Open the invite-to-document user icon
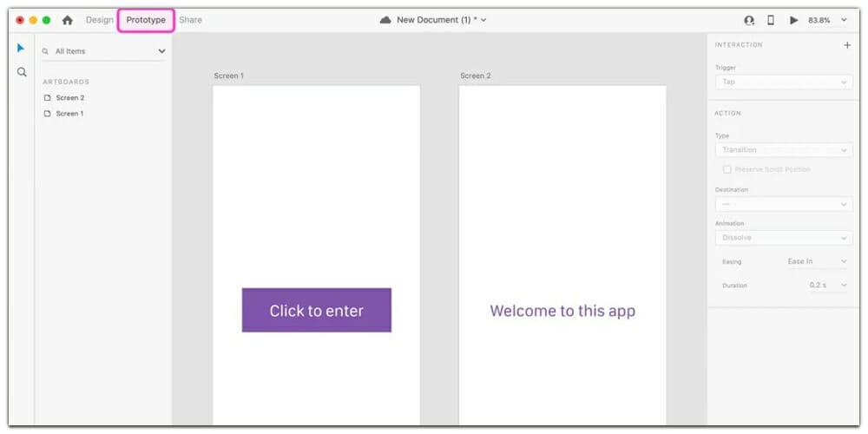The image size is (868, 434). [749, 20]
